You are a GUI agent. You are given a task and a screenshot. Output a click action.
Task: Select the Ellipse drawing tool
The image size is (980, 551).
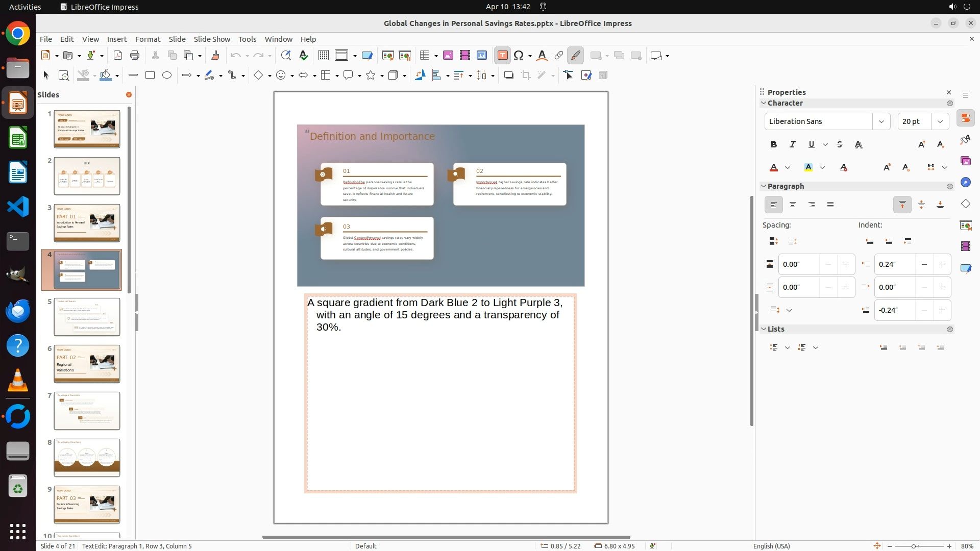(167, 75)
